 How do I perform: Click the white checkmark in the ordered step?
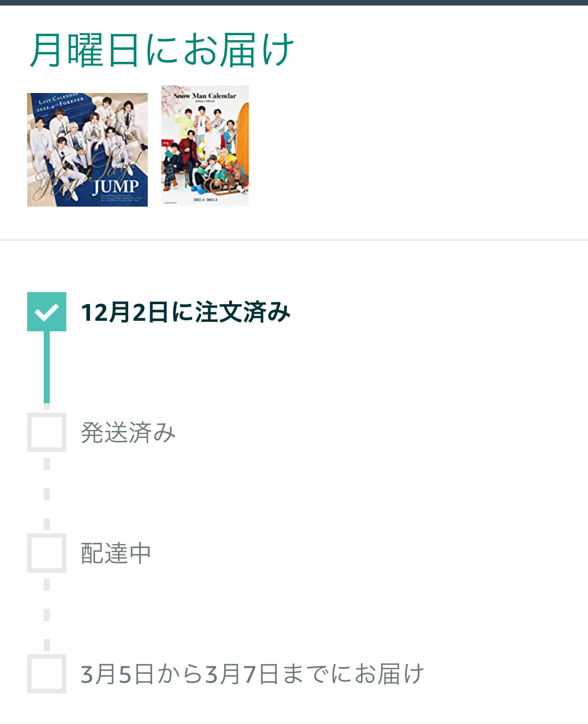point(47,312)
